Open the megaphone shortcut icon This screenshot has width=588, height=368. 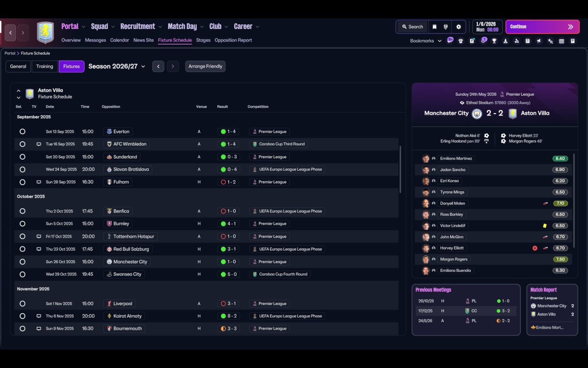tap(539, 41)
